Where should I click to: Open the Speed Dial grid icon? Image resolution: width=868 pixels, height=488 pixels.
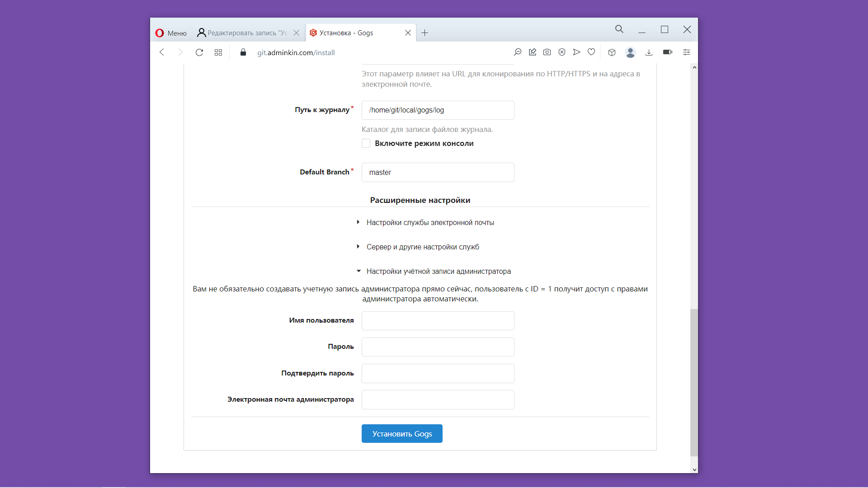coord(218,52)
